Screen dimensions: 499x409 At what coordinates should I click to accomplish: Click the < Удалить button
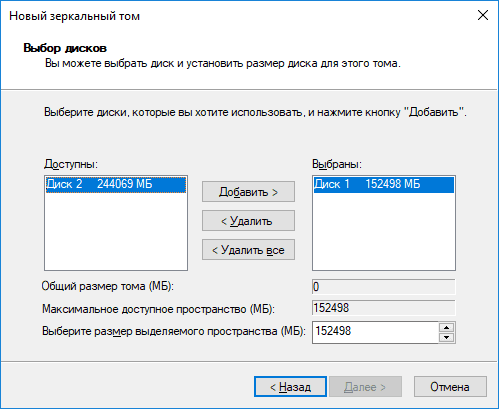point(248,221)
